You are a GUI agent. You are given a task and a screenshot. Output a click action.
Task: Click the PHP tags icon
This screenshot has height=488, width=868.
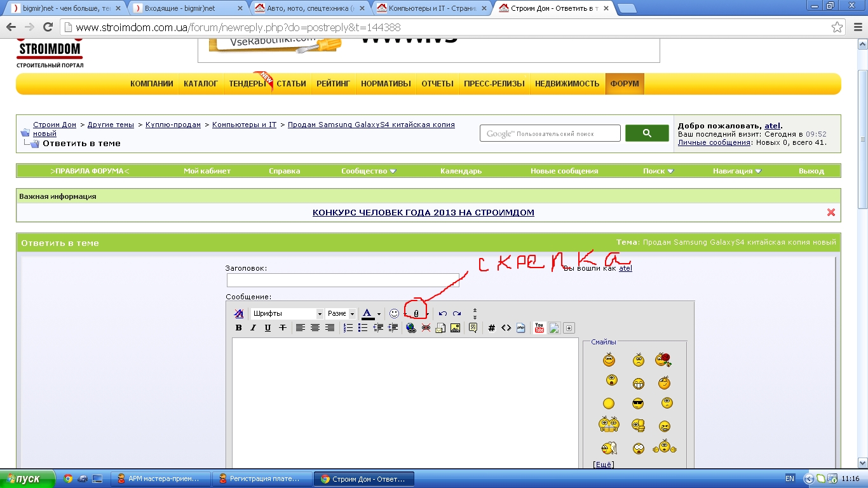(521, 328)
